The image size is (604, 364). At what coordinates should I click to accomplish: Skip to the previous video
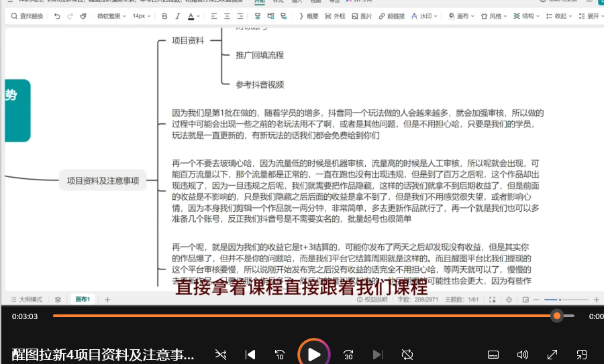(250, 355)
